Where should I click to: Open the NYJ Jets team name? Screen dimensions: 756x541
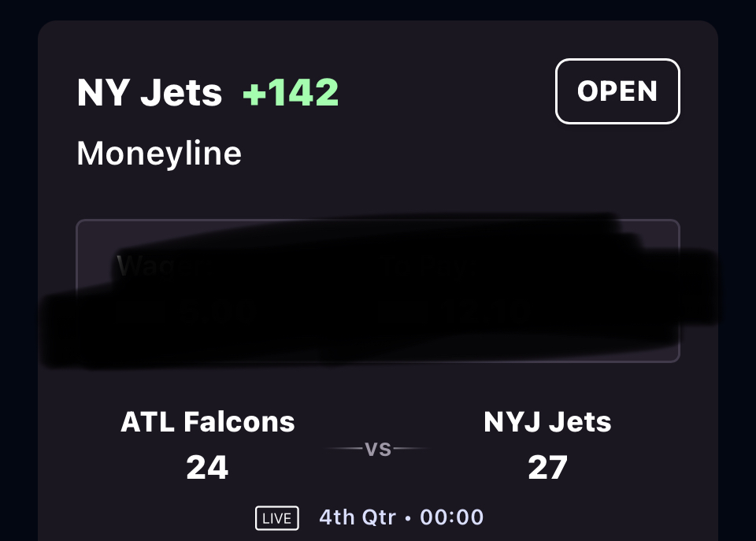point(547,422)
